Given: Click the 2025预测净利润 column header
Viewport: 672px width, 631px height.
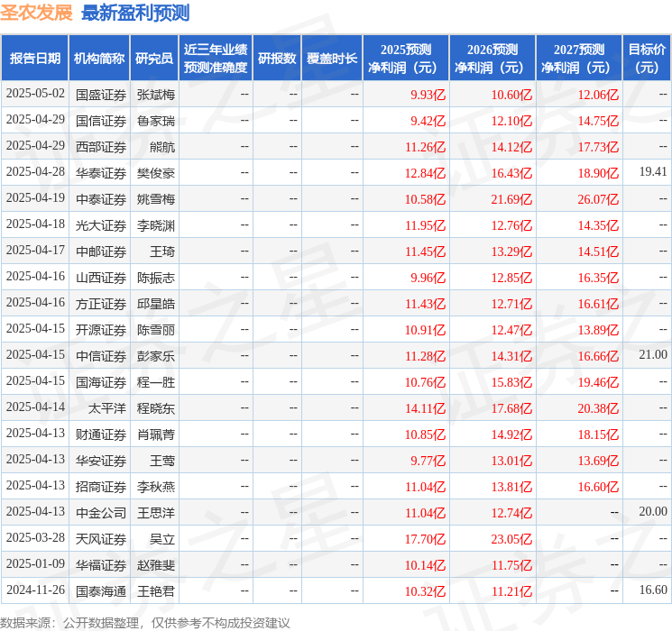Looking at the screenshot, I should coord(406,58).
